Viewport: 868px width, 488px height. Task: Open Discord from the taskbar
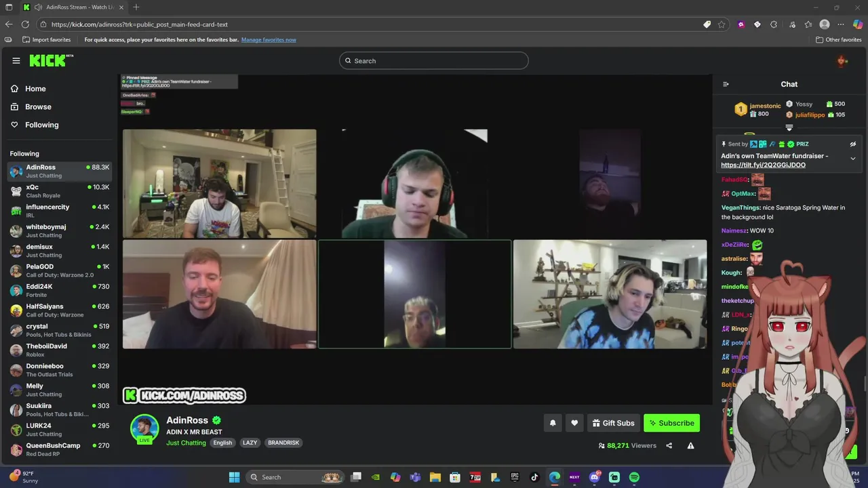(595, 477)
